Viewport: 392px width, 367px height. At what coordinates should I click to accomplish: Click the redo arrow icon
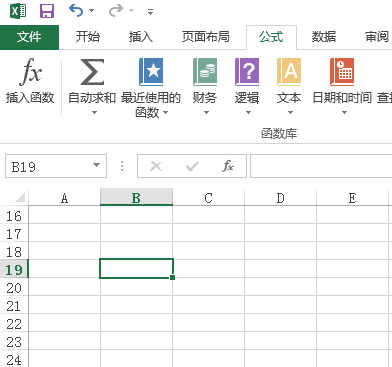[116, 11]
